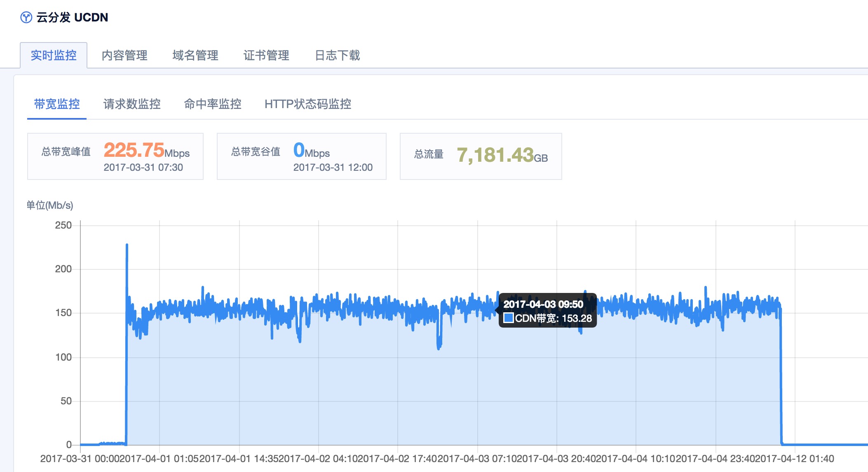Click the blue CDN带宽 legend square in tooltip
Viewport: 868px width, 472px height.
click(508, 318)
